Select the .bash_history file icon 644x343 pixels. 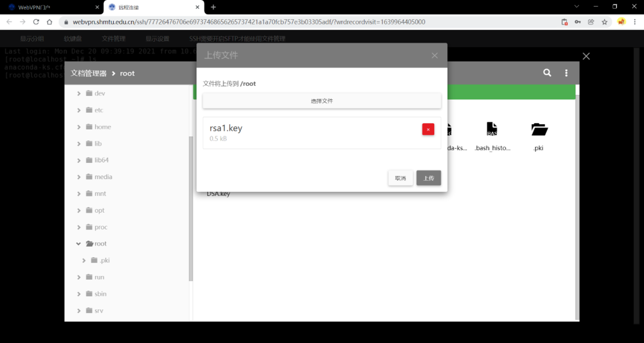492,130
